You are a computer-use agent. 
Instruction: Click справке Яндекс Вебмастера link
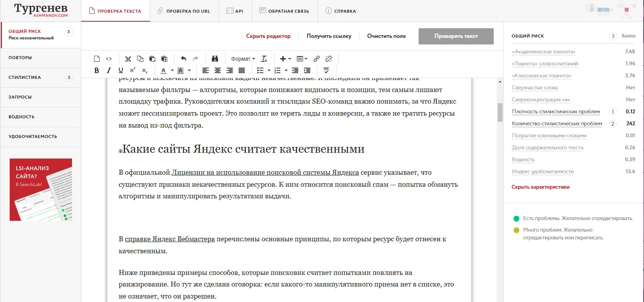click(x=170, y=239)
